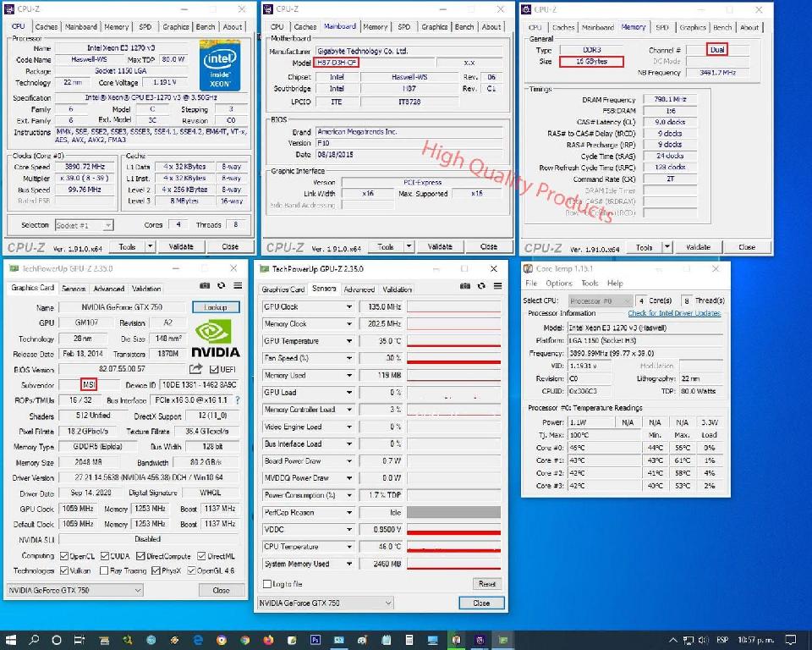Toggle the UEFI checkbox in GPU-Z

[214, 369]
